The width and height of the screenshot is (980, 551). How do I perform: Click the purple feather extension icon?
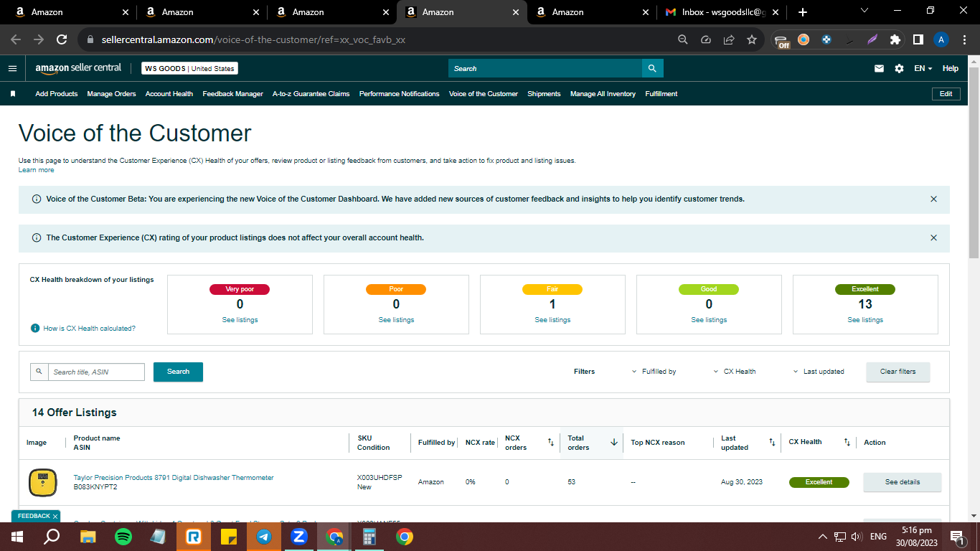pos(872,39)
